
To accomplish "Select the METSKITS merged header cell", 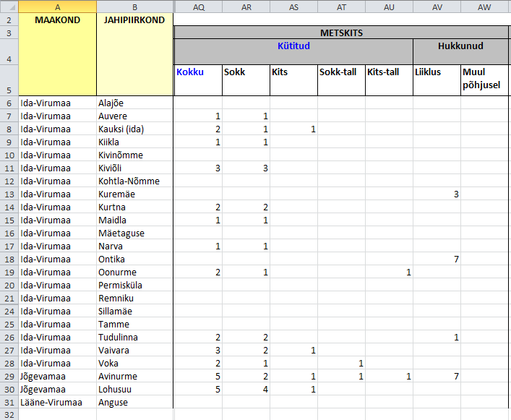I will click(341, 33).
